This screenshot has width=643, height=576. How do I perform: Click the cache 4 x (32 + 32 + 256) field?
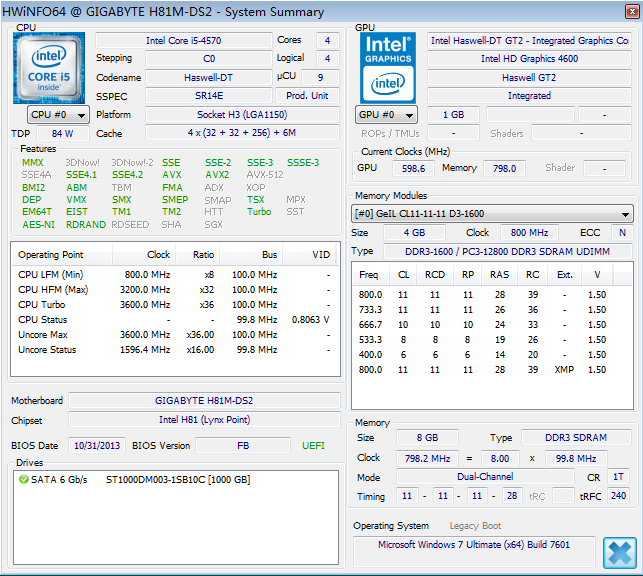click(242, 133)
